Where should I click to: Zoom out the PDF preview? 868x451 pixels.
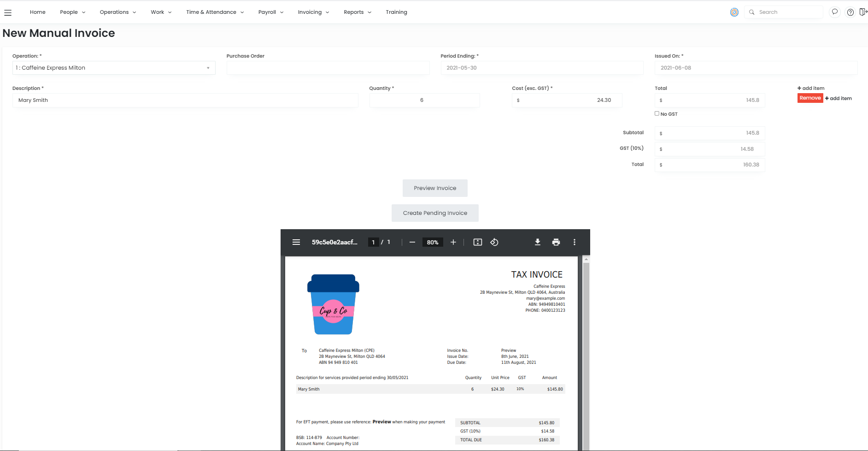(x=412, y=242)
